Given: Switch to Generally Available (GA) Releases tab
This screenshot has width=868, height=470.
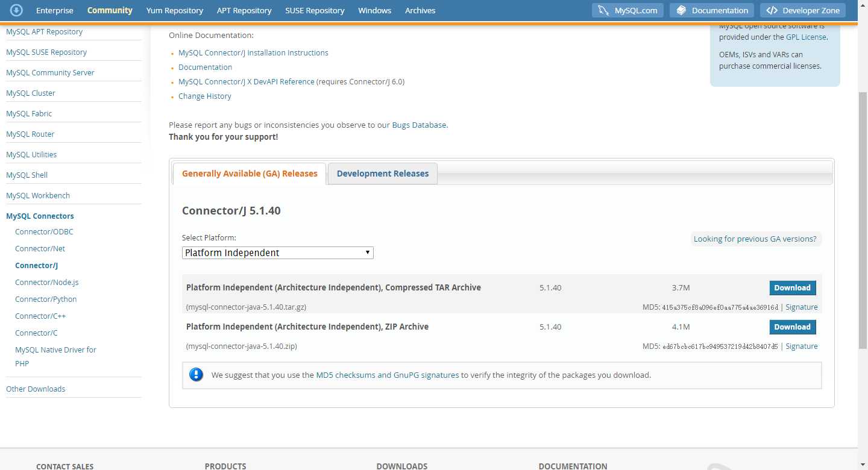Looking at the screenshot, I should click(250, 174).
